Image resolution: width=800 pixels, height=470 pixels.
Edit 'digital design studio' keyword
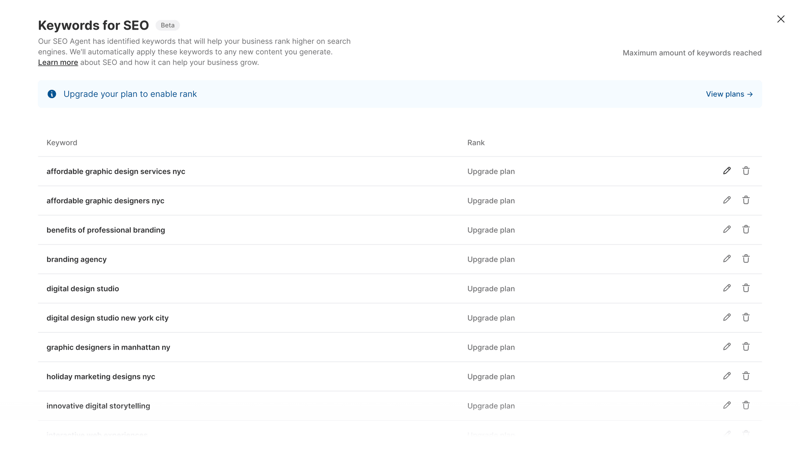point(727,288)
